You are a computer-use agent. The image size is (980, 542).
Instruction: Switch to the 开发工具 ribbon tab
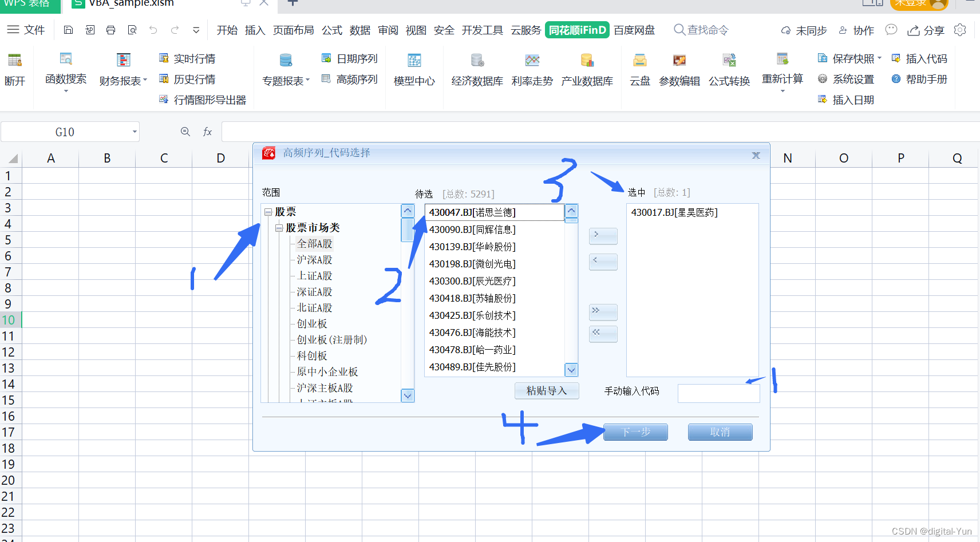[x=482, y=30]
